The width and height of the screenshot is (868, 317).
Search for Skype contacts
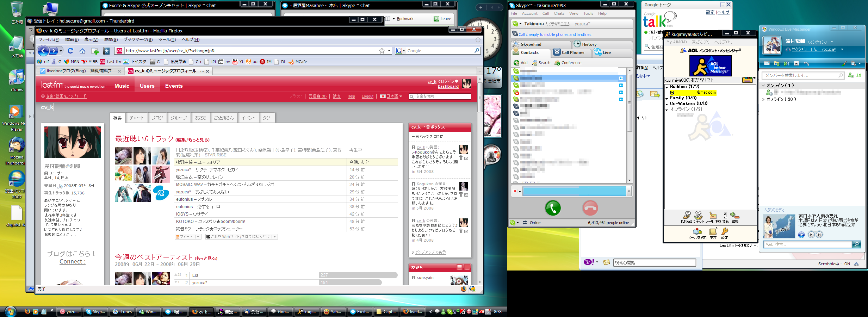point(541,63)
